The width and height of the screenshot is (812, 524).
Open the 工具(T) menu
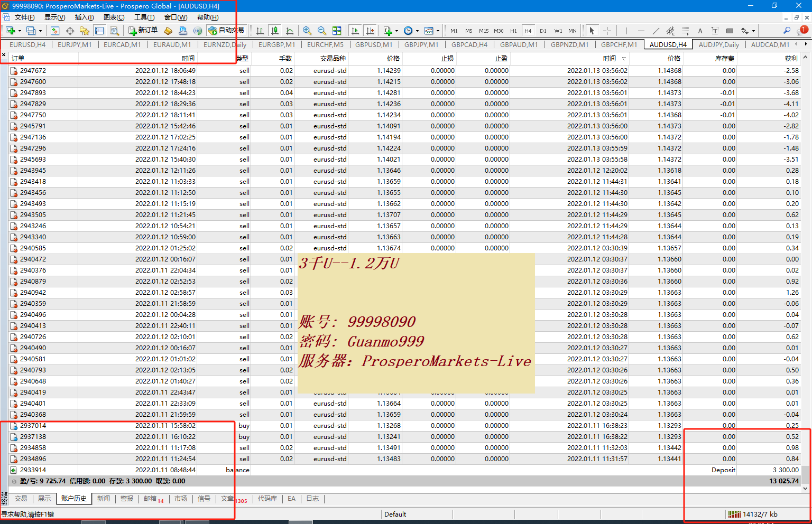(144, 17)
